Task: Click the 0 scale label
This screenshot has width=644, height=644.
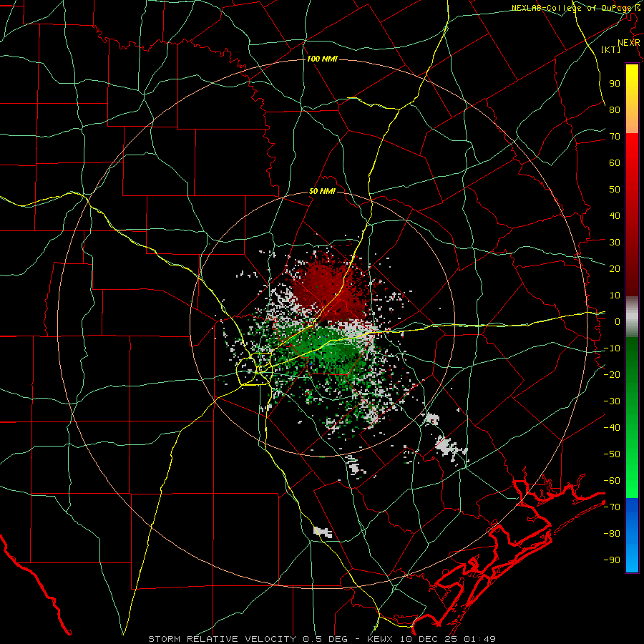Action: [618, 321]
